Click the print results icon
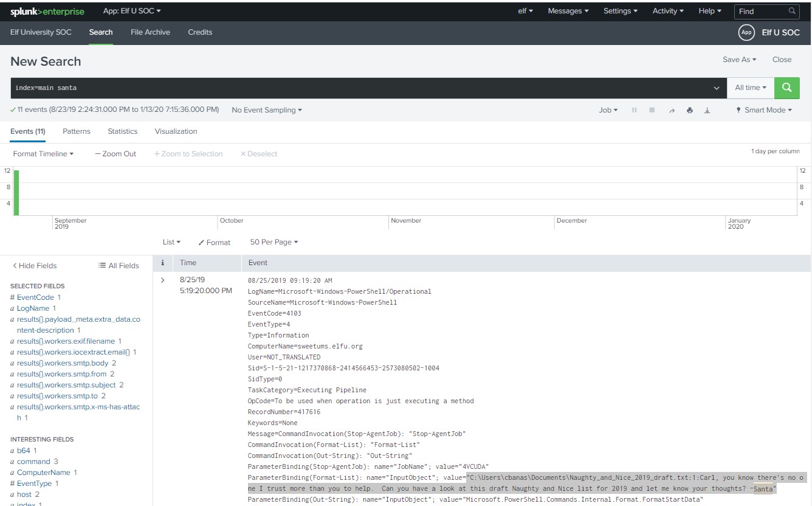Viewport: 812px width, 506px height. (x=689, y=110)
